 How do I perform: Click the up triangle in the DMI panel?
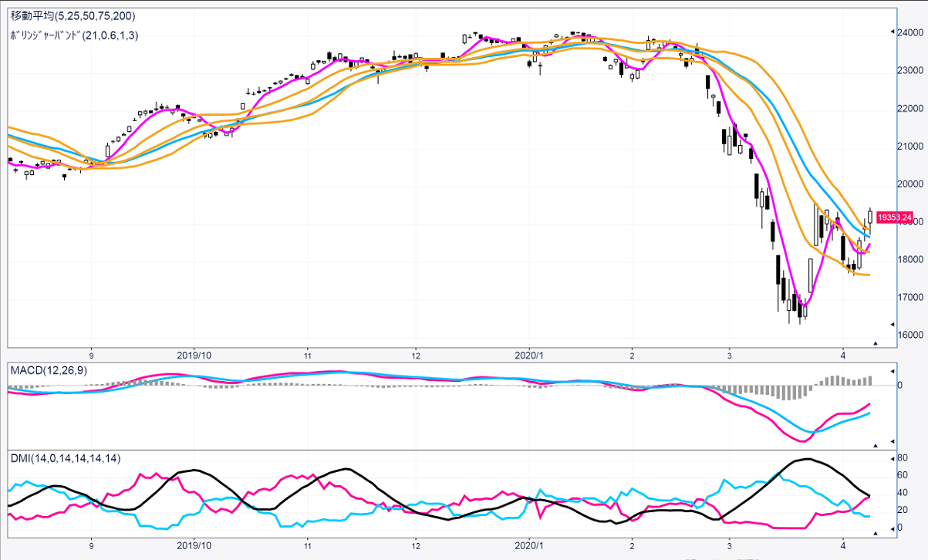point(875,533)
